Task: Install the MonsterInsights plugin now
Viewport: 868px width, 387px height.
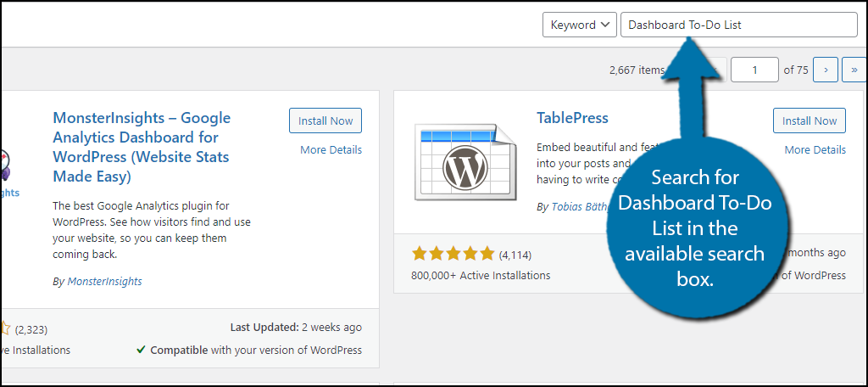Action: pyautogui.click(x=325, y=121)
